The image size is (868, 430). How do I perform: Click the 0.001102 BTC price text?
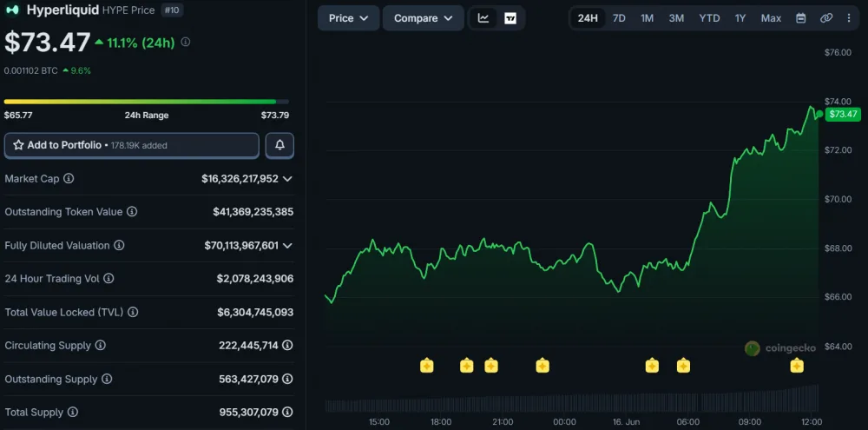point(30,71)
